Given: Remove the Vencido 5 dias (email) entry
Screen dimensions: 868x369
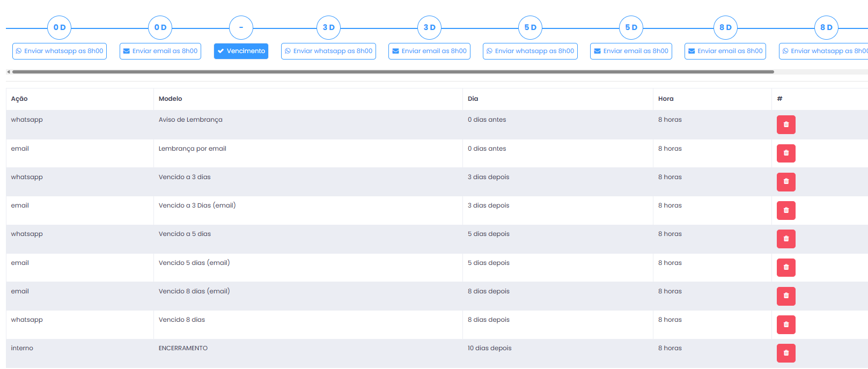Looking at the screenshot, I should pyautogui.click(x=785, y=267).
